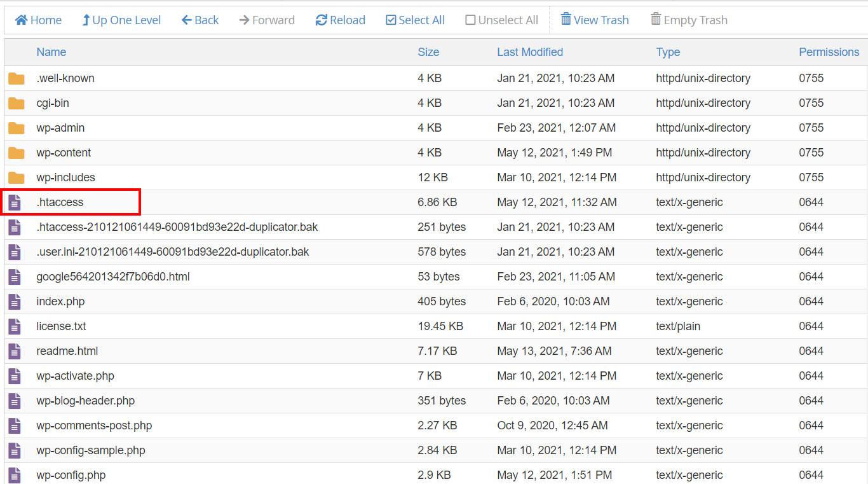The width and height of the screenshot is (868, 484).
Task: Click the 0644 permissions of wp-config.php
Action: (x=811, y=475)
